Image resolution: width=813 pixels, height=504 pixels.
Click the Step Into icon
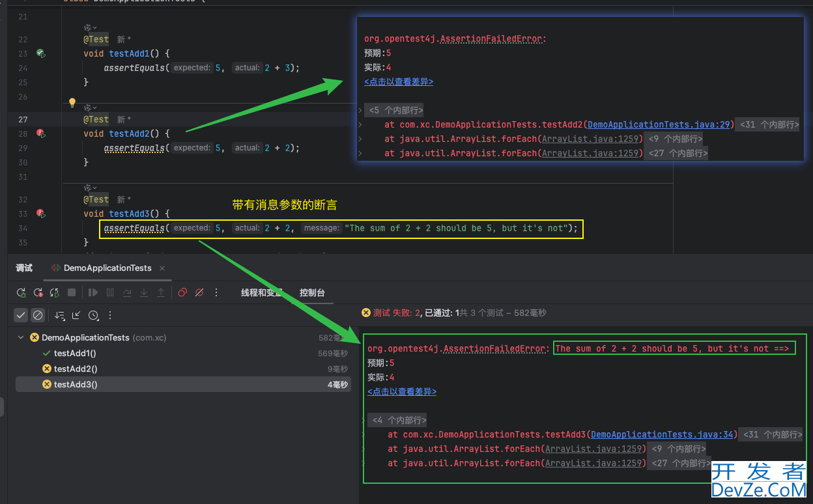tap(144, 293)
